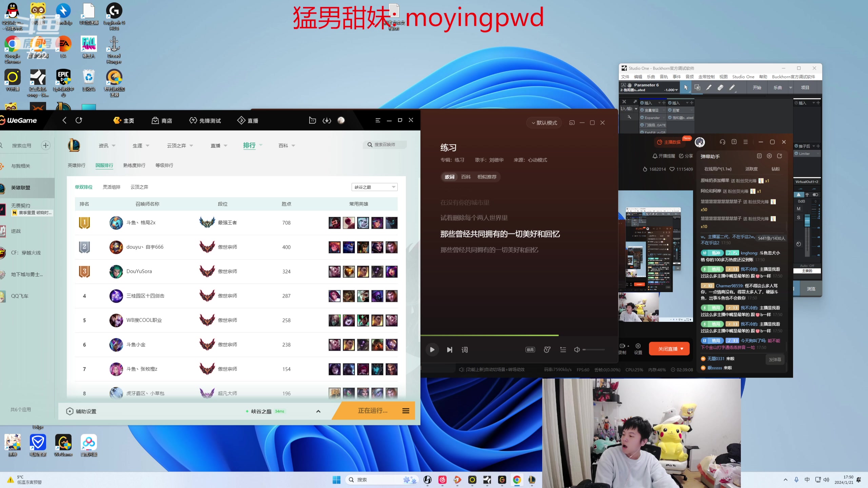Expand the 资讯 menu dropdown
The width and height of the screenshot is (868, 488).
[114, 146]
